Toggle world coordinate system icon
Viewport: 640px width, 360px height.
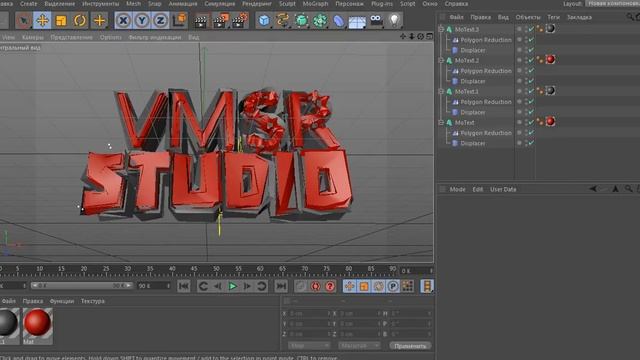[179, 20]
